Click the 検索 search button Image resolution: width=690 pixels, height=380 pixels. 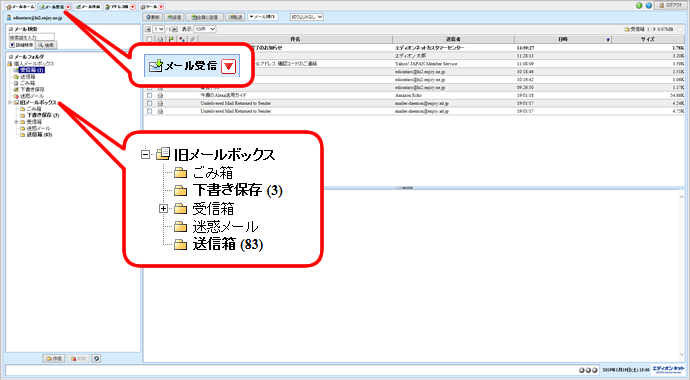[x=46, y=45]
